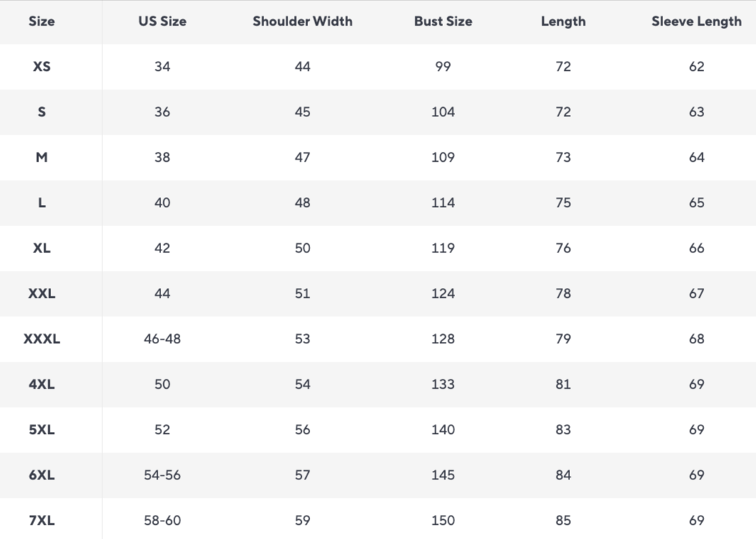Click the Length column header

[x=563, y=21]
